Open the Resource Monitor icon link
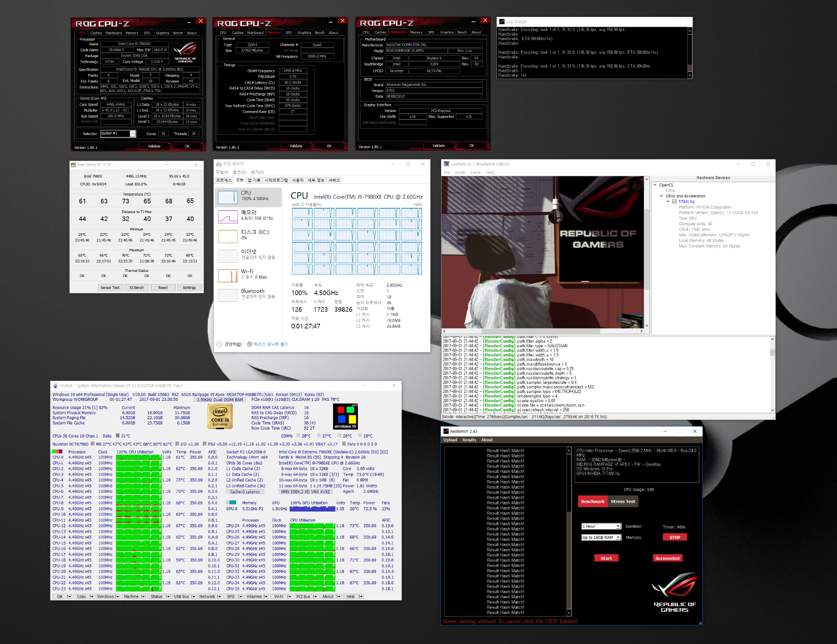The height and width of the screenshot is (644, 837). pos(250,344)
